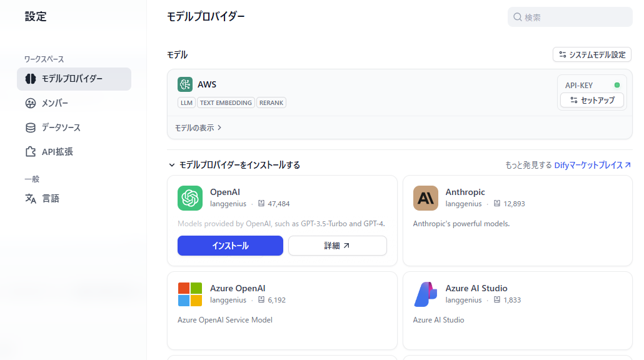
Task: Click the セットアップ button for AWS
Action: pos(592,100)
